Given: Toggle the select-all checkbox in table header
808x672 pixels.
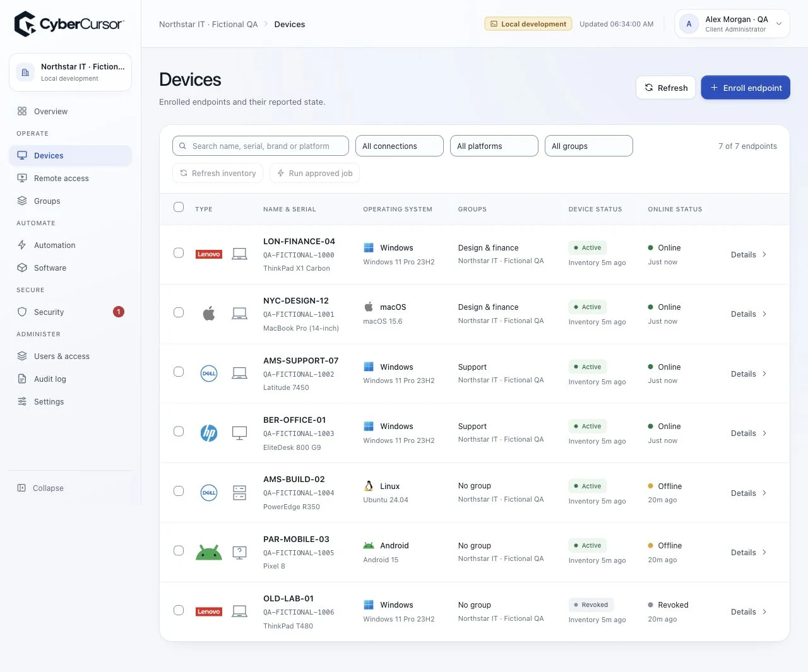Looking at the screenshot, I should pos(179,207).
